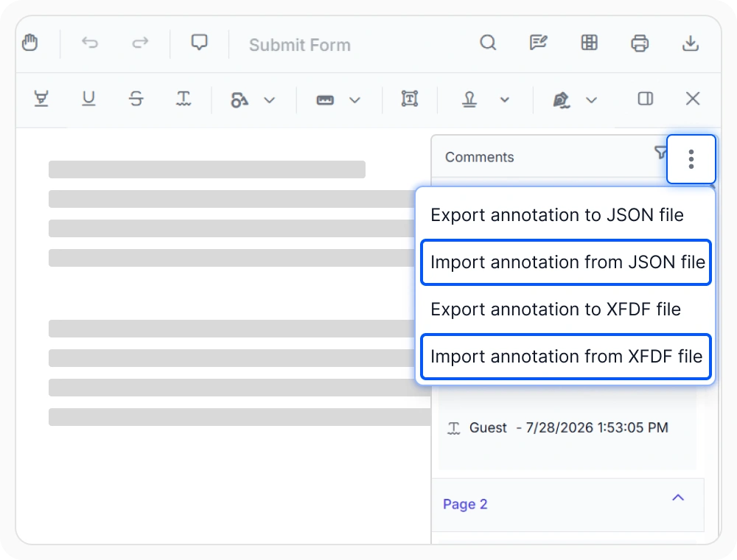Select the Strikethrough annotation tool
This screenshot has height=560, width=737.
tap(136, 99)
